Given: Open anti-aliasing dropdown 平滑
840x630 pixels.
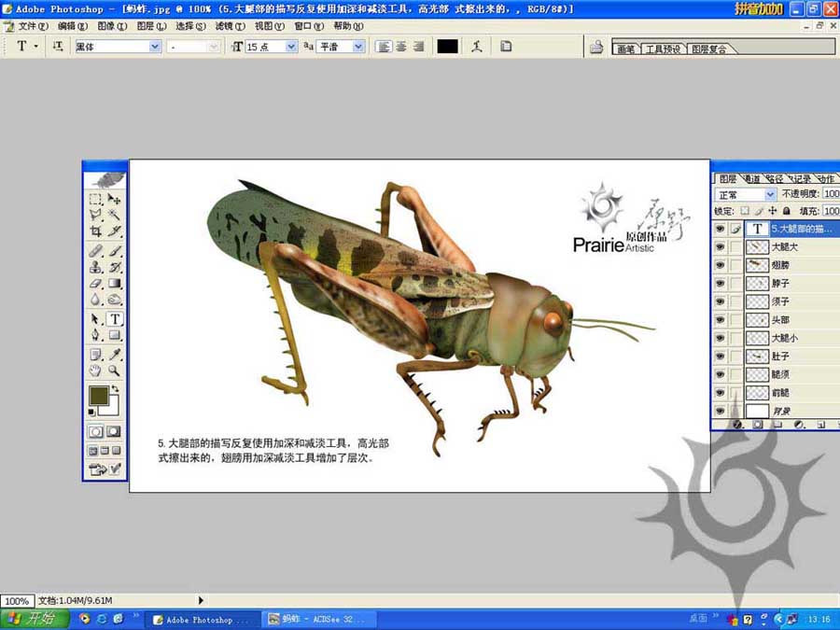Looking at the screenshot, I should coord(358,47).
